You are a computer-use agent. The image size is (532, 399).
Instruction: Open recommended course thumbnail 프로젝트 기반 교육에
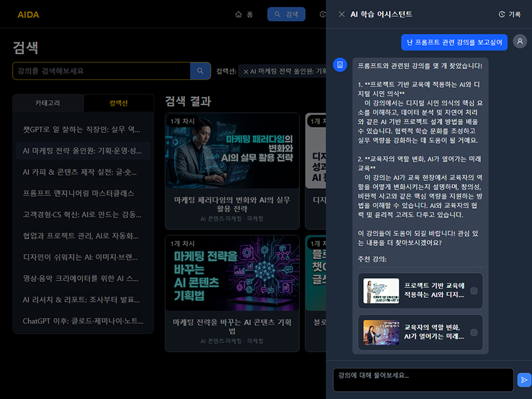(381, 291)
